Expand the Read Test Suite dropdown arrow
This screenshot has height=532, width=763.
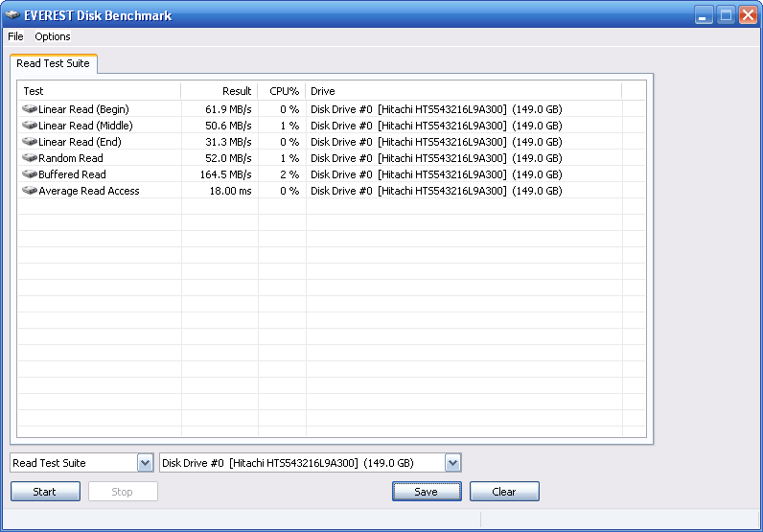click(145, 463)
